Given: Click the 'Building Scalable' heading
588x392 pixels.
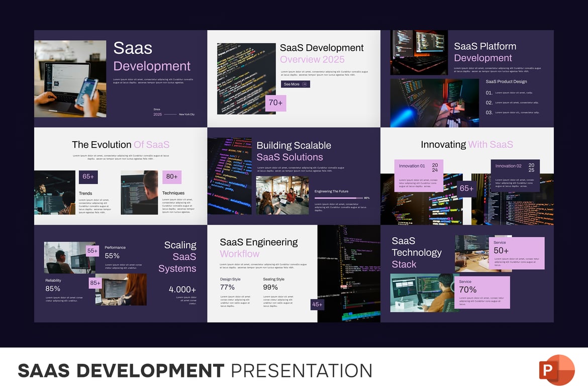Looking at the screenshot, I should click(293, 145).
